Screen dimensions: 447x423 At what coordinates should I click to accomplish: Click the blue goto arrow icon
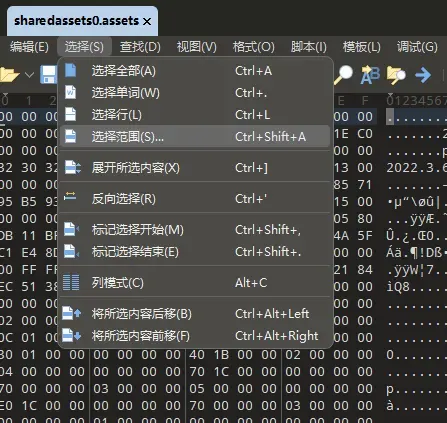(x=423, y=75)
